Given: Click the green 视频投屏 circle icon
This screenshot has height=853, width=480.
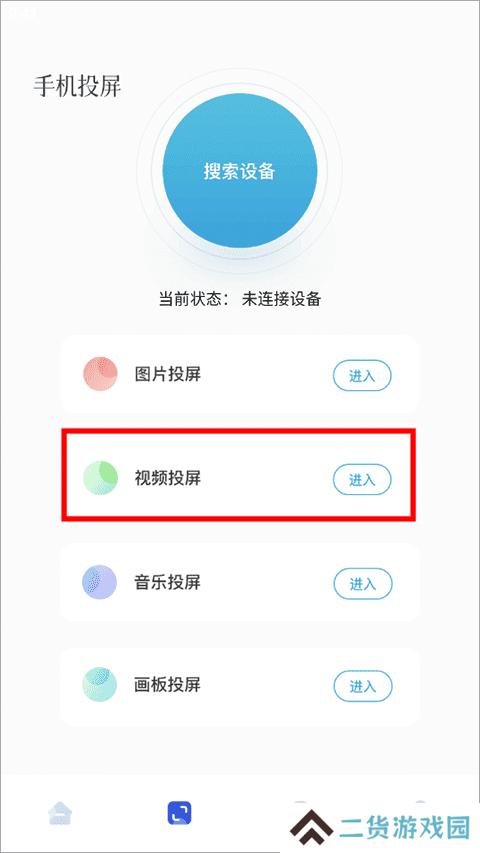Looking at the screenshot, I should (101, 478).
